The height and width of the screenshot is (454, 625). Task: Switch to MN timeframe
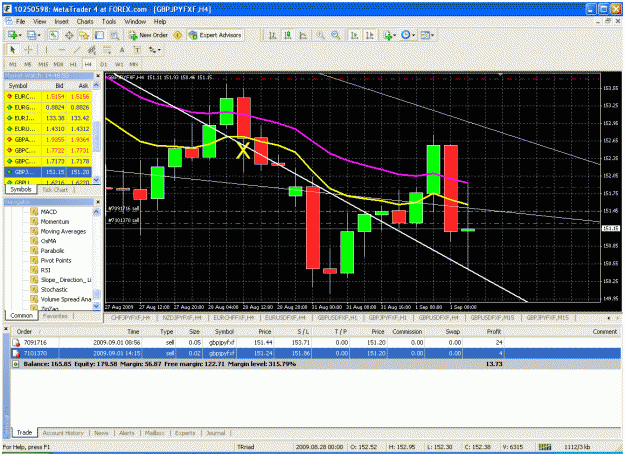[134, 64]
